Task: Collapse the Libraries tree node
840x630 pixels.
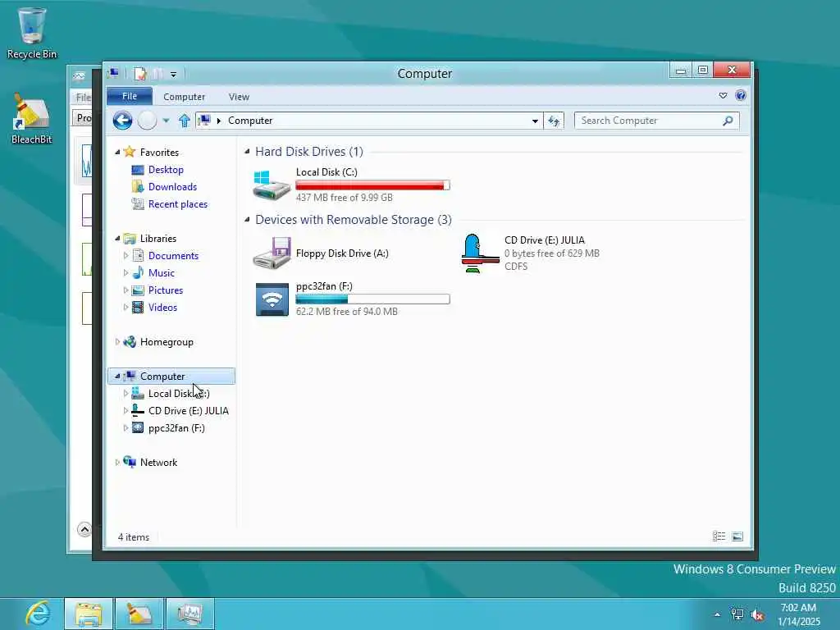Action: point(117,239)
